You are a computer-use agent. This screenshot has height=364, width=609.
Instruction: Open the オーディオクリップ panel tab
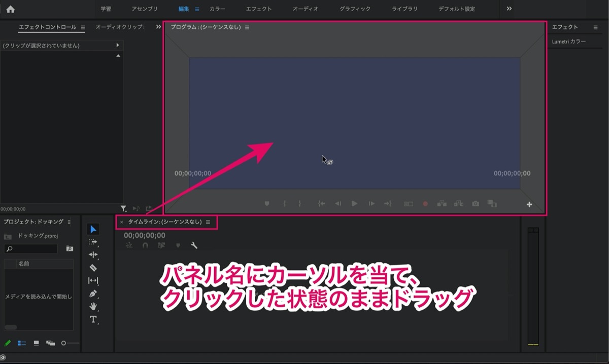pyautogui.click(x=120, y=27)
